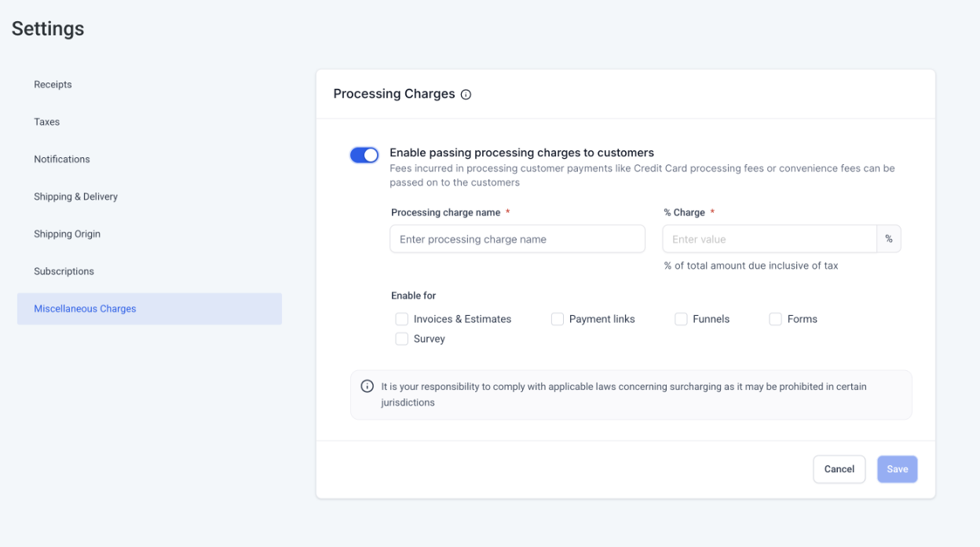
Task: Click the Cancel button
Action: pyautogui.click(x=839, y=469)
